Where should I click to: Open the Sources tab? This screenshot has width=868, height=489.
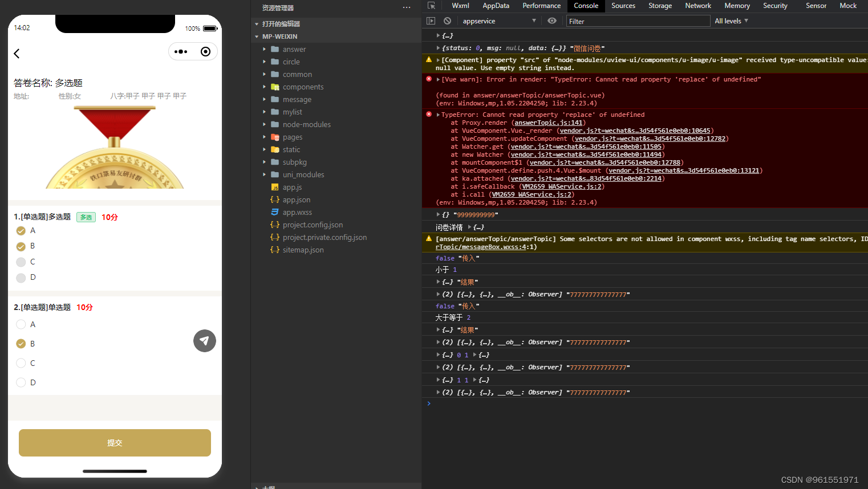click(x=623, y=6)
